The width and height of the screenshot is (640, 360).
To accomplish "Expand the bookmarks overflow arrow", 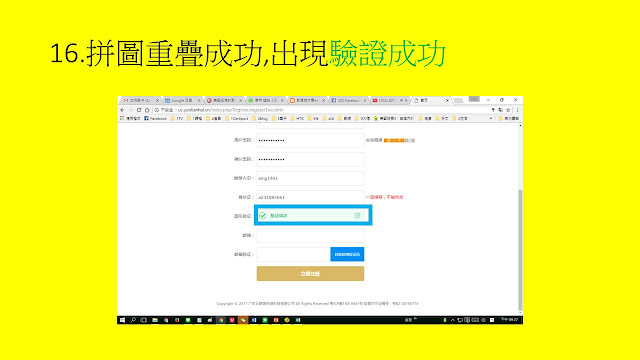I will tap(491, 118).
